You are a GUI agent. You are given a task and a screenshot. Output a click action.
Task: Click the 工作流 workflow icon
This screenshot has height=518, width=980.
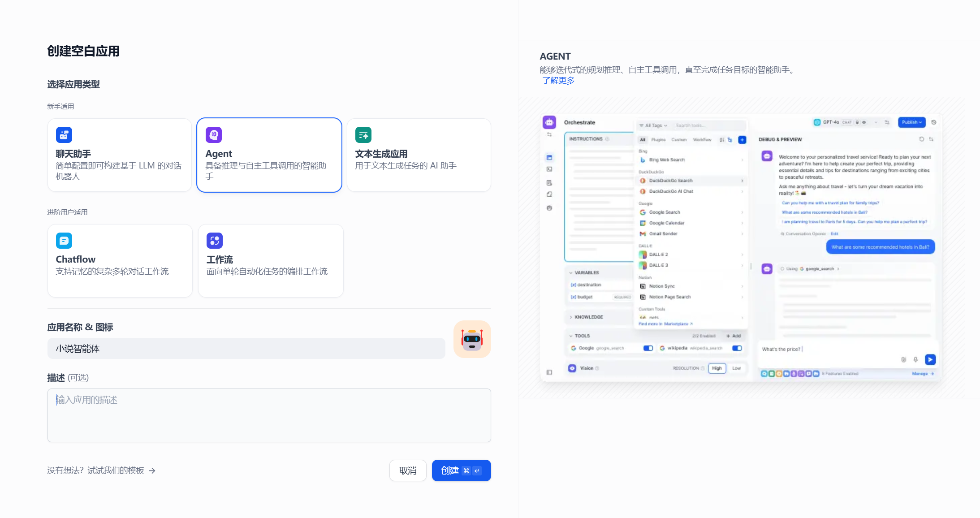pos(214,241)
